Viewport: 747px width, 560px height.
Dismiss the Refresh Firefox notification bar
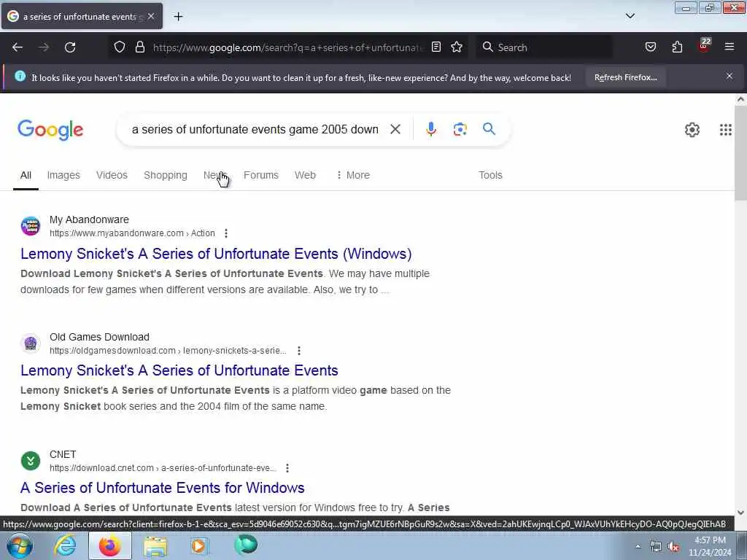pyautogui.click(x=729, y=76)
